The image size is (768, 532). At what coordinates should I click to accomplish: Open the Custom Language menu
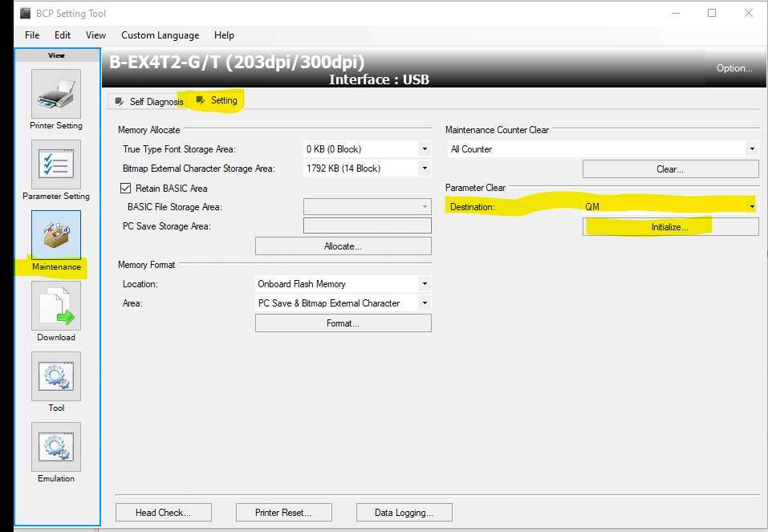coord(161,35)
